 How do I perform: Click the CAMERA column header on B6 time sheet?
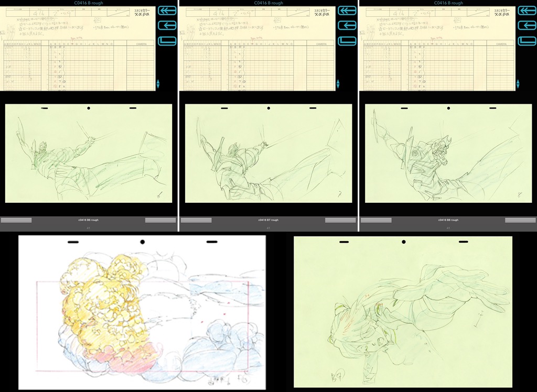(x=141, y=44)
